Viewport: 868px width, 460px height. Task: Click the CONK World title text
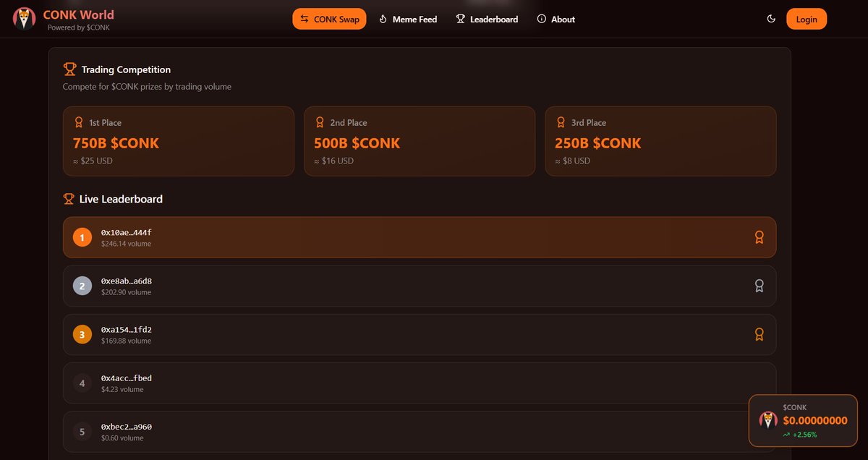[x=78, y=14]
